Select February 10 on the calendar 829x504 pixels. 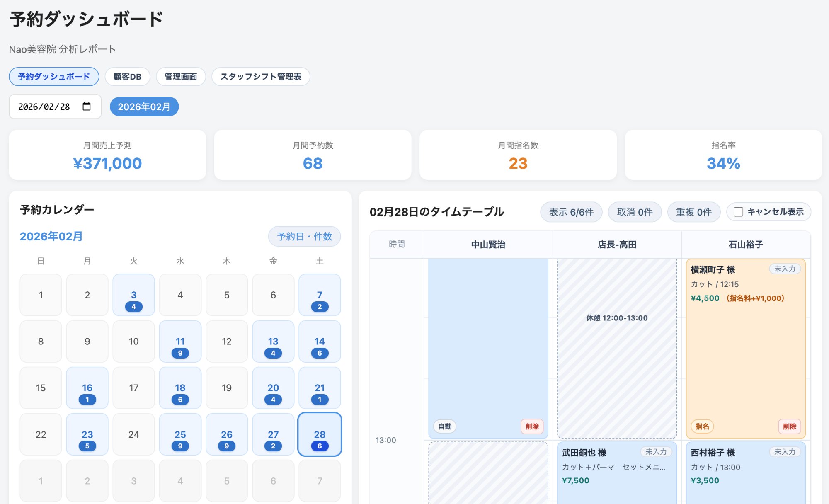[x=133, y=342]
